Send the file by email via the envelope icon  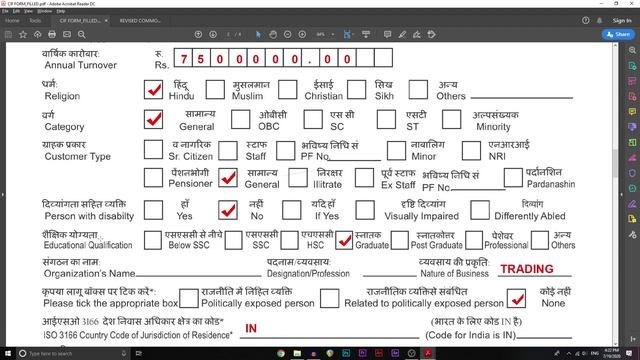(67, 35)
